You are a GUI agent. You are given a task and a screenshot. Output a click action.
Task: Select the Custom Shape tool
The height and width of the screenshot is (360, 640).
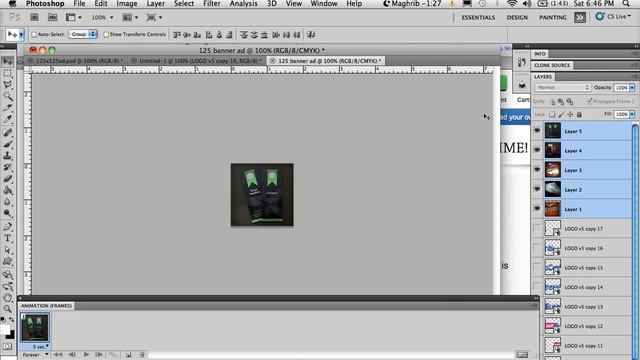7,261
